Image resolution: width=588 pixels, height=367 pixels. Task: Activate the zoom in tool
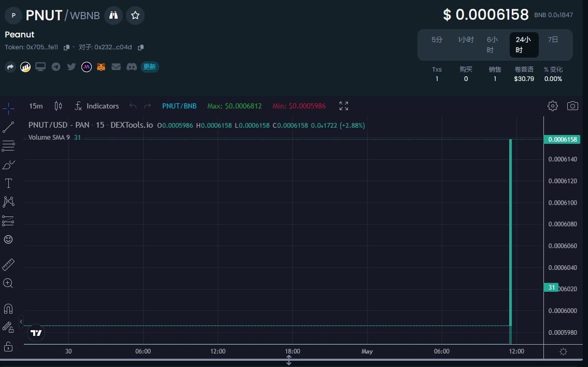pos(8,283)
